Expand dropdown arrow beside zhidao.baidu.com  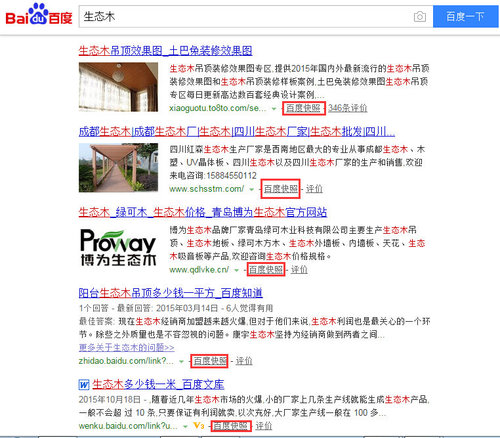tap(181, 361)
